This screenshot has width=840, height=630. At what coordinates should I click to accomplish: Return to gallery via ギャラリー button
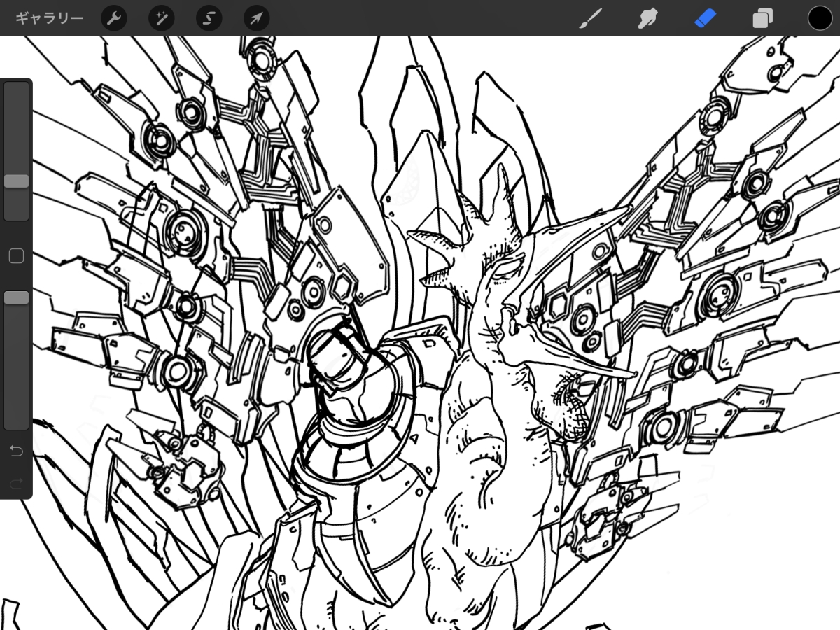click(49, 18)
